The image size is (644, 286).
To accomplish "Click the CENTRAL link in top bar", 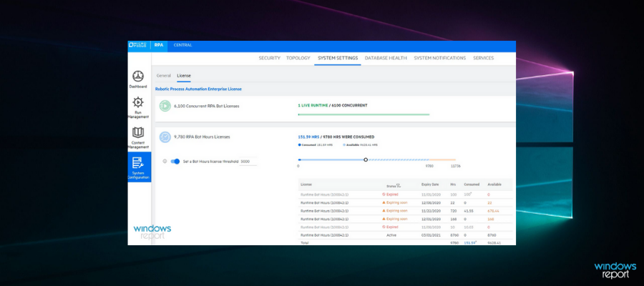I will [x=182, y=45].
